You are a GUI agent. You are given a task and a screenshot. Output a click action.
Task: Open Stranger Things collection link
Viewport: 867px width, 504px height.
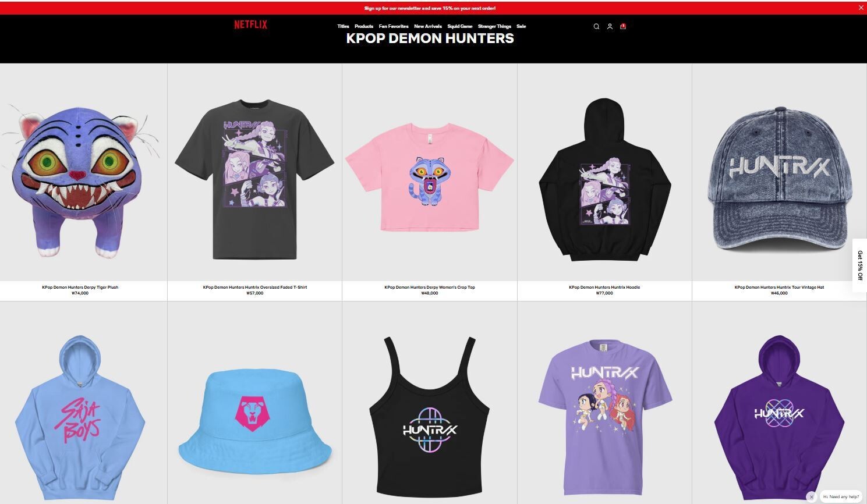point(494,26)
